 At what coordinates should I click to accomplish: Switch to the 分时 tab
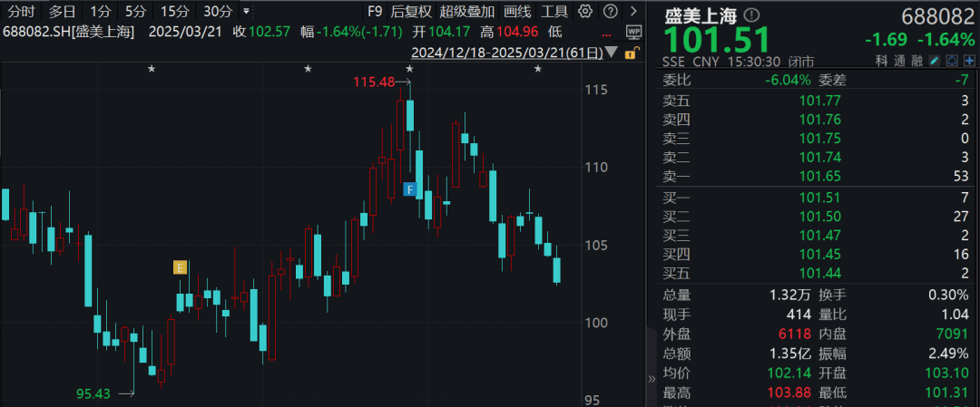(x=21, y=11)
